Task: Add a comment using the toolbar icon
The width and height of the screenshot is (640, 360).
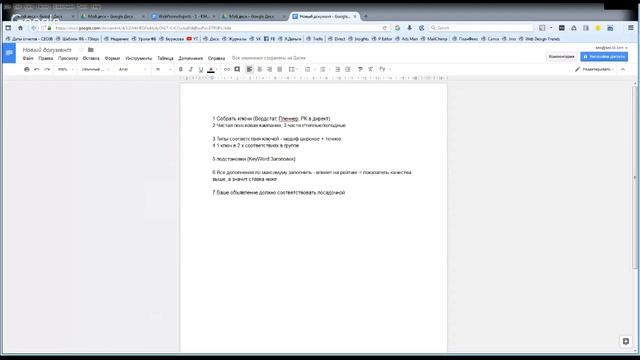Action: 237,69
